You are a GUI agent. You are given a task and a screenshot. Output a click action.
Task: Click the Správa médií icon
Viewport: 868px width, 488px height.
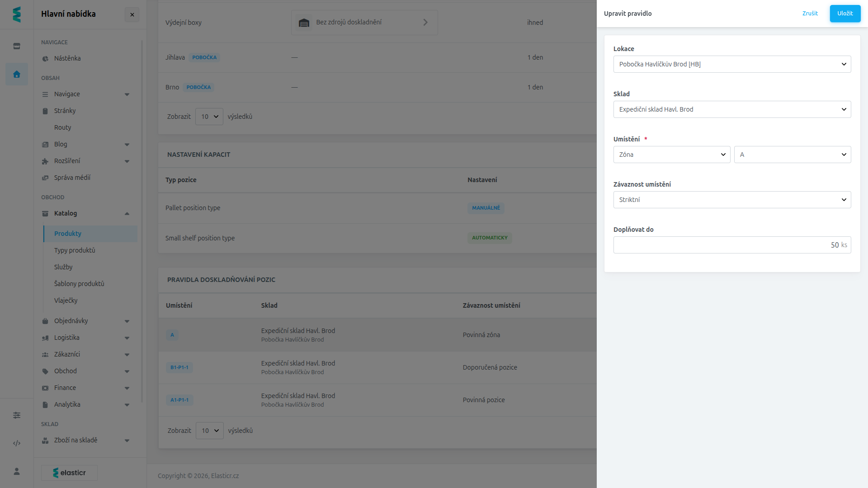(45, 178)
